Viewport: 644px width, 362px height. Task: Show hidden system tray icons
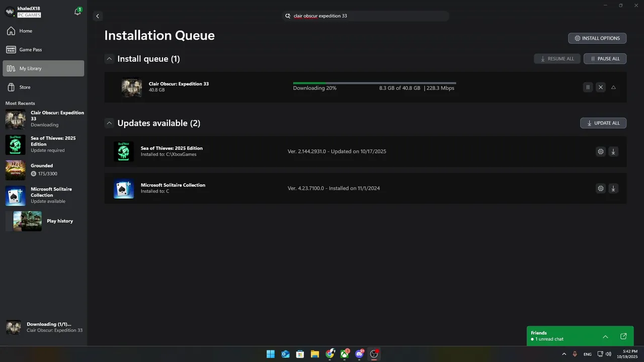coord(564,354)
